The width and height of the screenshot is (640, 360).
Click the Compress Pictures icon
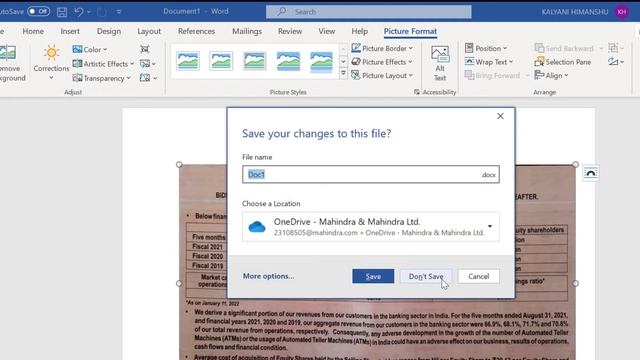pos(145,49)
